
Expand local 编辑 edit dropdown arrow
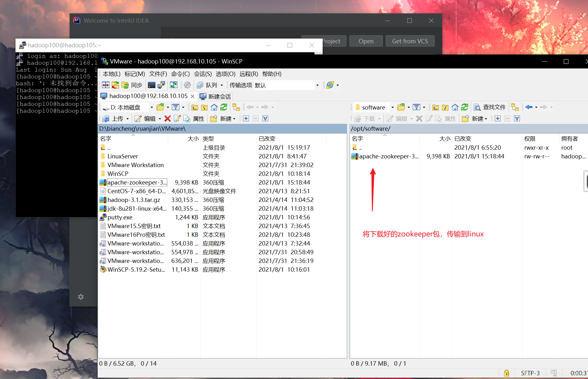pos(160,119)
